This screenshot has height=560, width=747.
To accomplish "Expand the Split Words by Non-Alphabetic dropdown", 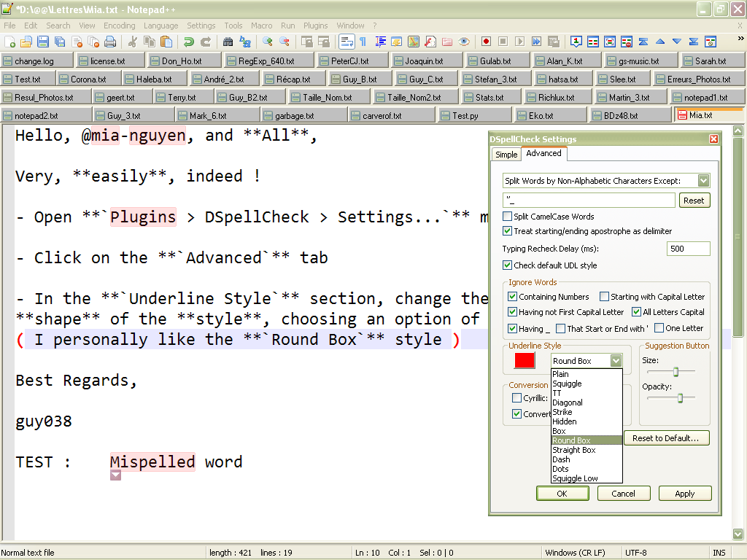I will click(x=703, y=181).
